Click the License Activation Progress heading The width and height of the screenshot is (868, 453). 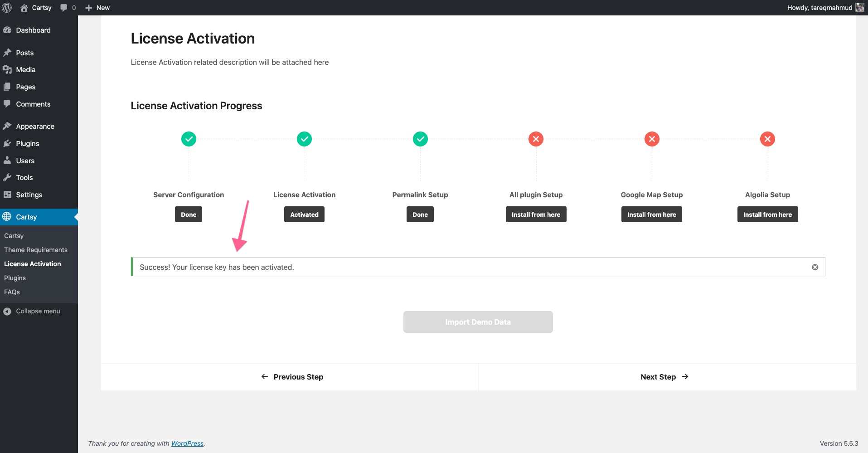(196, 106)
